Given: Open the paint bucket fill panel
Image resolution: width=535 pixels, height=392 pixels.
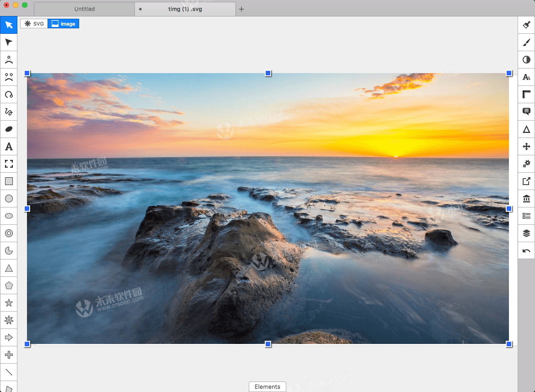Looking at the screenshot, I should coord(526,25).
